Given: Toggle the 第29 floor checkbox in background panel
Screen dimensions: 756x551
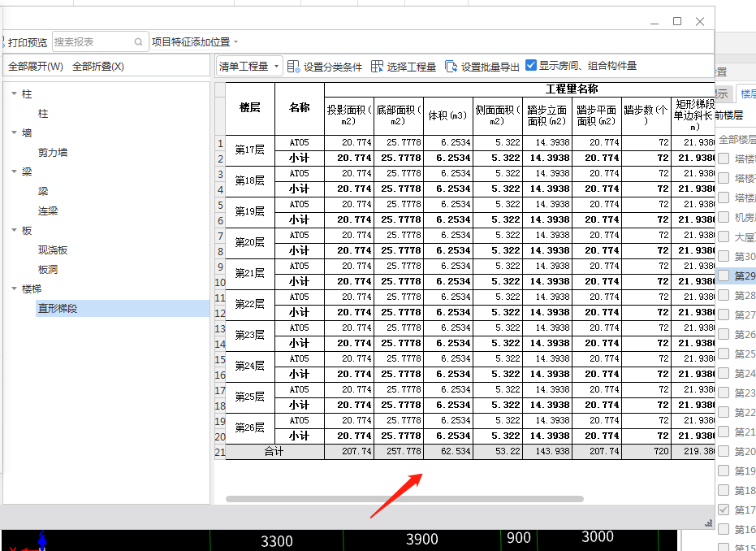Looking at the screenshot, I should coord(724,275).
